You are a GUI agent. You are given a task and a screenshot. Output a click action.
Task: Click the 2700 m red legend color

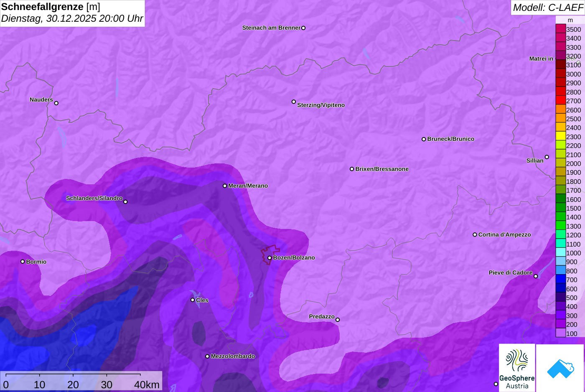tap(560, 100)
